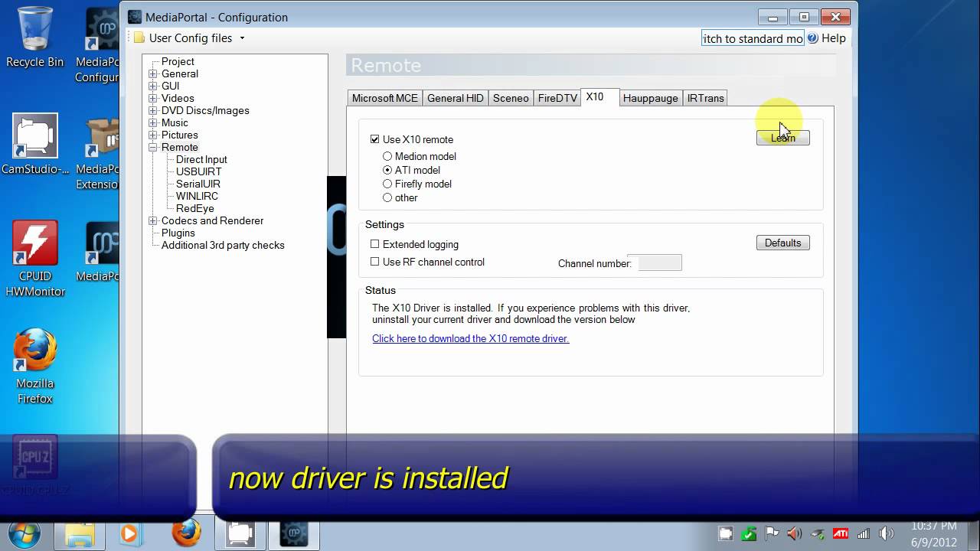Switch to Sceneo tab
Image resolution: width=980 pixels, height=551 pixels.
pos(511,98)
